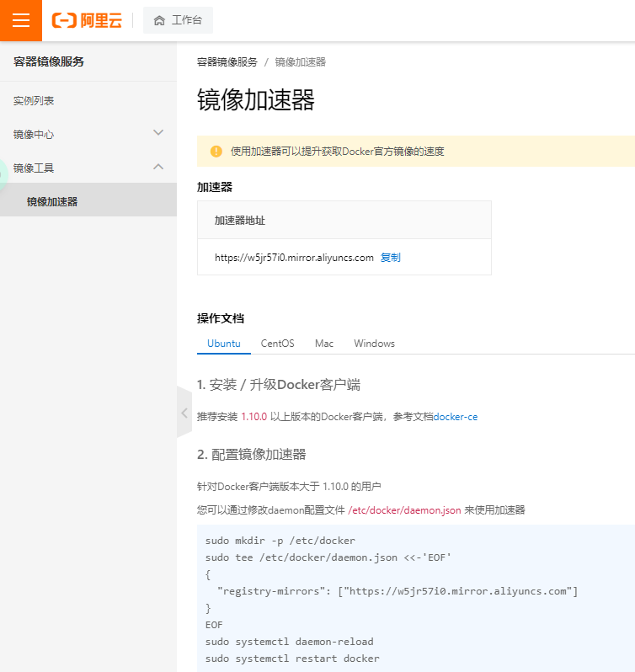Open 实例列表 in sidebar

click(x=34, y=101)
